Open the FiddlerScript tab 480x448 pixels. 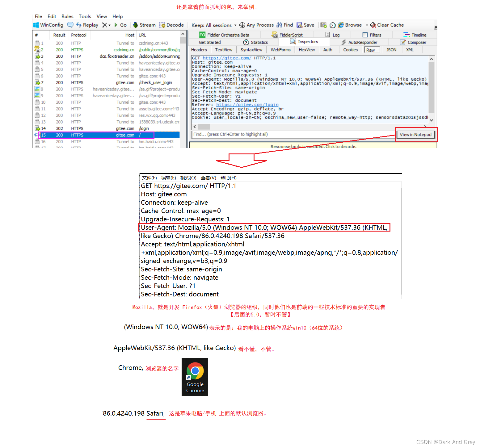(x=287, y=35)
